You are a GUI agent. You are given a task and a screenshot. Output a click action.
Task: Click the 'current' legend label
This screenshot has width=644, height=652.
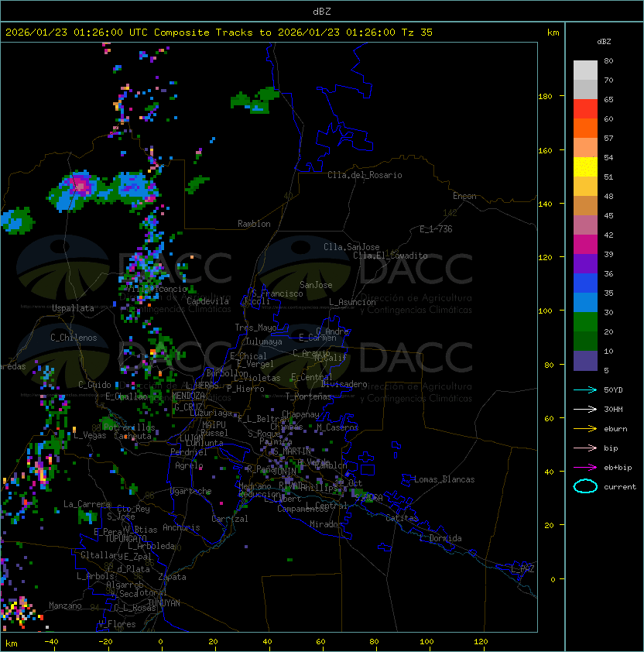(620, 486)
